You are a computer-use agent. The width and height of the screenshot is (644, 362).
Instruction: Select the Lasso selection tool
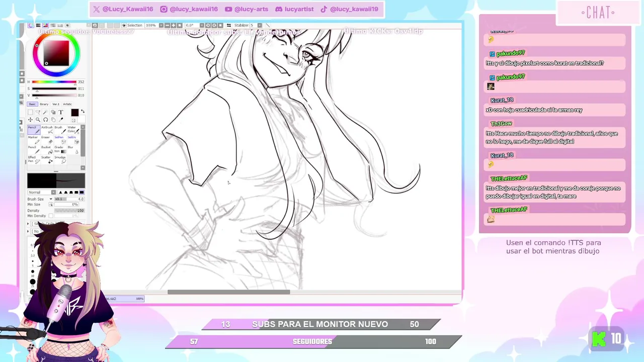[x=38, y=112]
